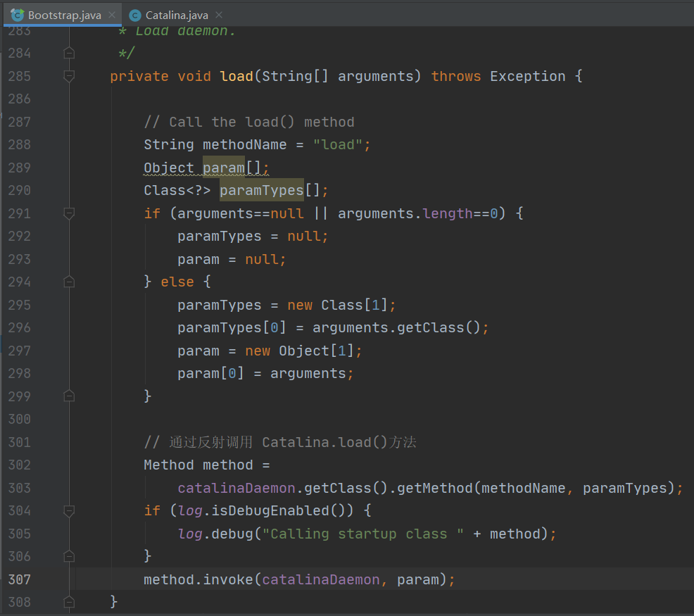The image size is (694, 616).
Task: Click line number 288 in the gutter
Action: 20,145
